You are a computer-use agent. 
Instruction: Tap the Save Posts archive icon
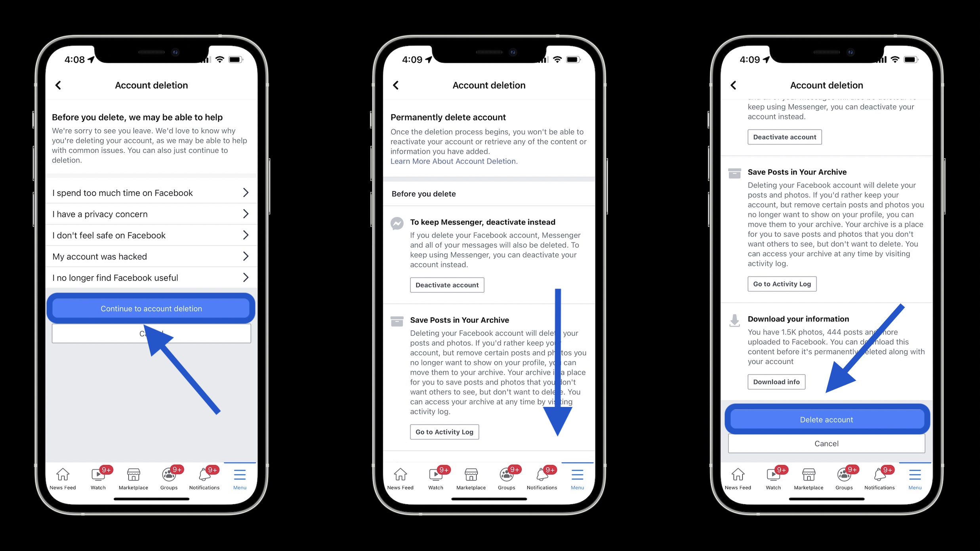coord(397,321)
